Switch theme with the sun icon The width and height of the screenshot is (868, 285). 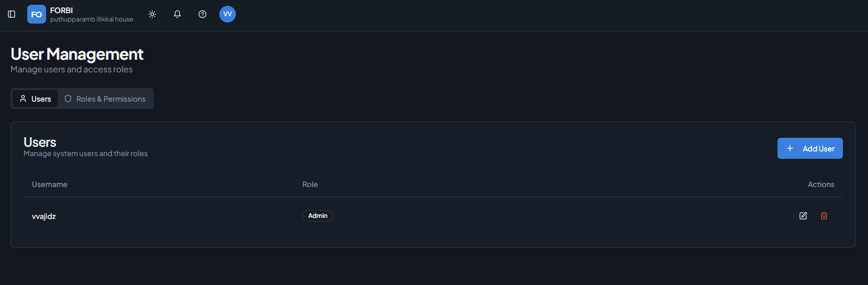(x=152, y=14)
